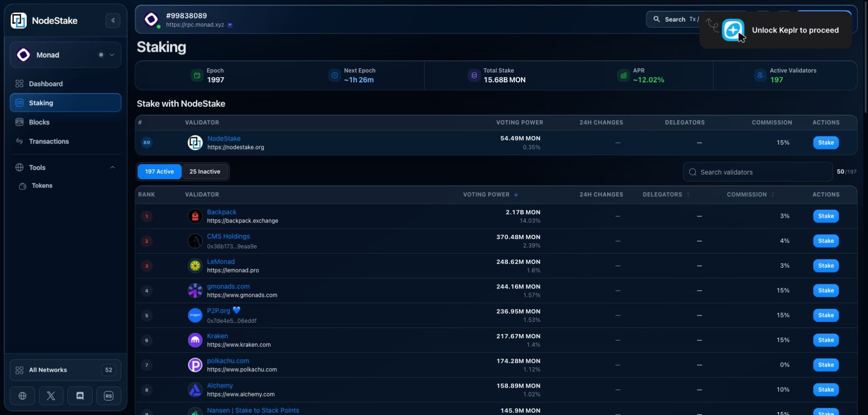The image size is (868, 415).
Task: Sort by Voting Power column
Action: tap(490, 194)
